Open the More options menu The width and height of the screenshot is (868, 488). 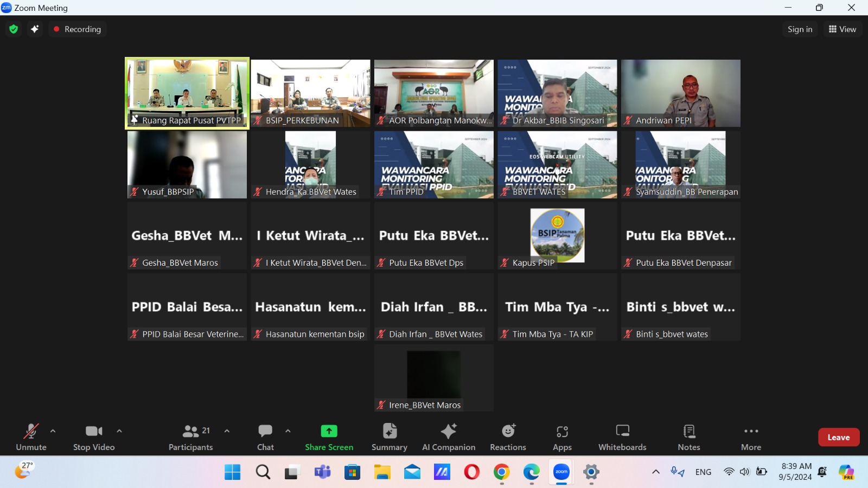(x=751, y=437)
